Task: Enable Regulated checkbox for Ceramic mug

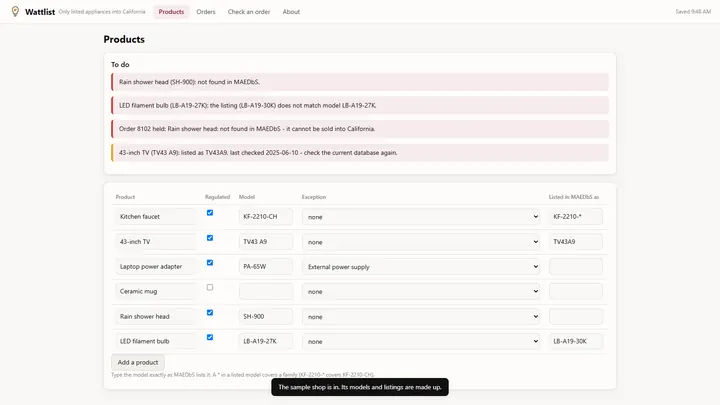Action: point(210,287)
